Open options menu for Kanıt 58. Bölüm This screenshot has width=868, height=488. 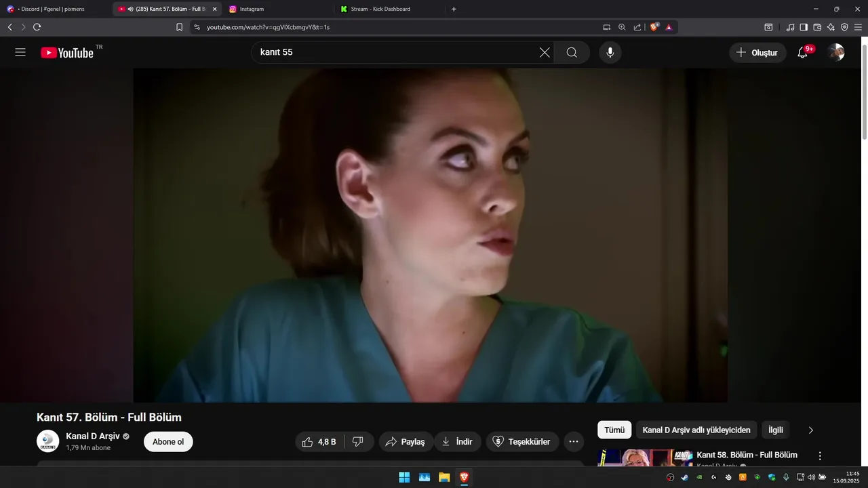pyautogui.click(x=820, y=456)
